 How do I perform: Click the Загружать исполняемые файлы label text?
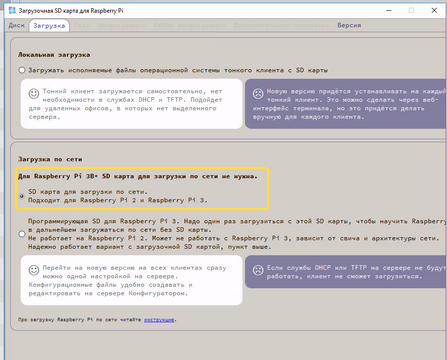[x=178, y=70]
